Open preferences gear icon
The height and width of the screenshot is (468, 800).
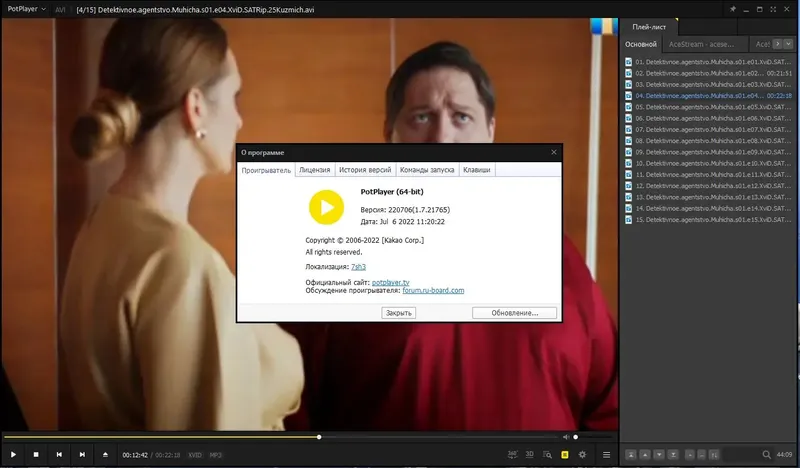point(582,454)
